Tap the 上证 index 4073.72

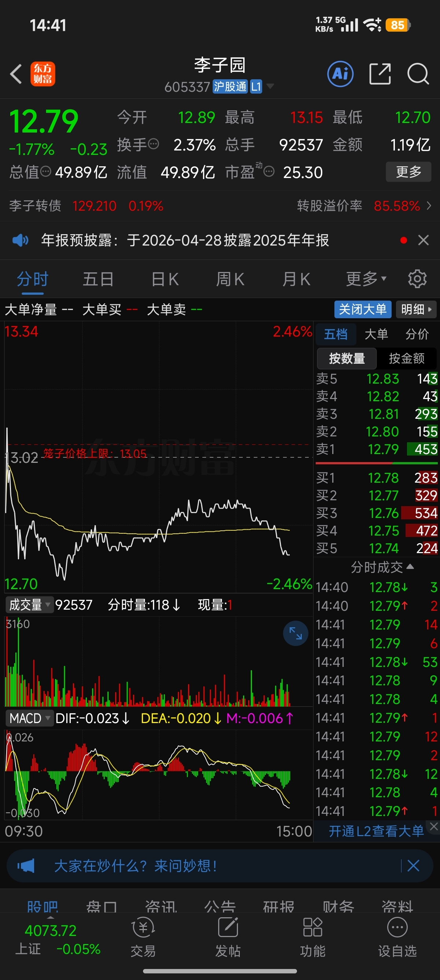coord(51,931)
